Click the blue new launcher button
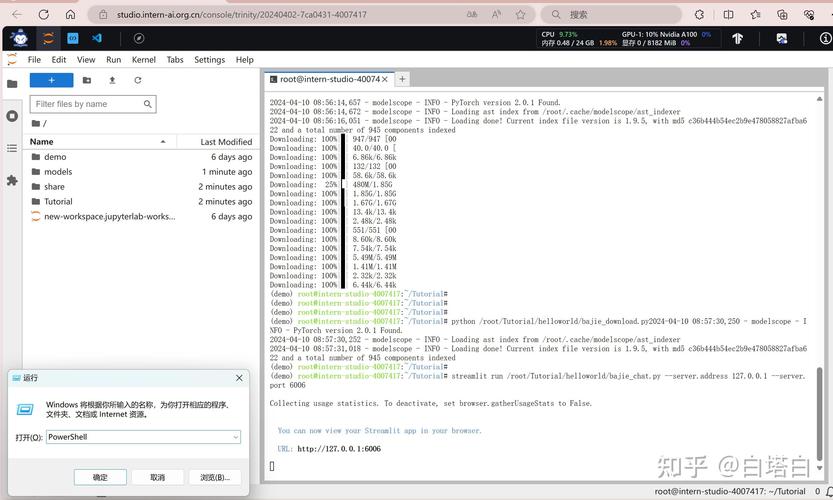The image size is (833, 500). (52, 80)
